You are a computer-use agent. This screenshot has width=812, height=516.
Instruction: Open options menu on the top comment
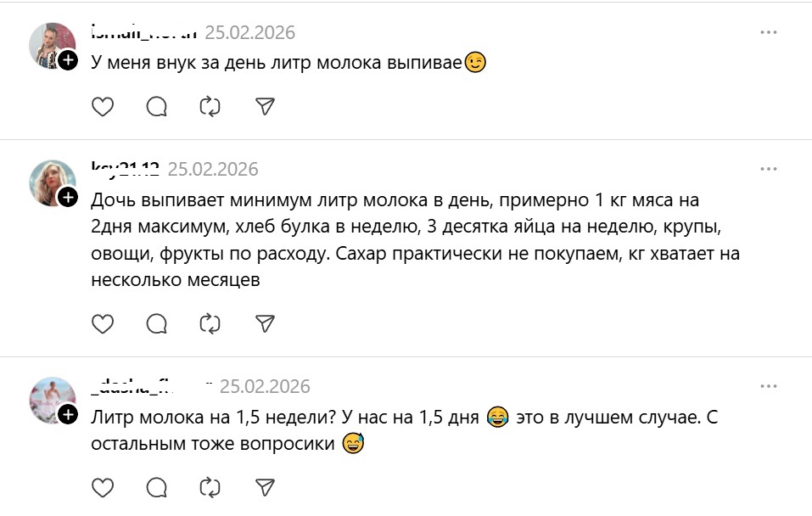tap(770, 32)
